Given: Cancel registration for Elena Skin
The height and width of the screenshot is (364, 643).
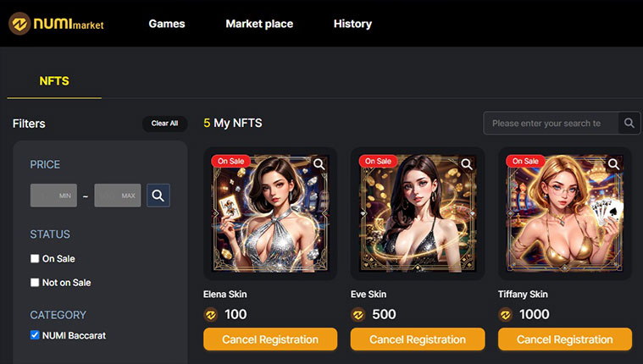Looking at the screenshot, I should (270, 339).
